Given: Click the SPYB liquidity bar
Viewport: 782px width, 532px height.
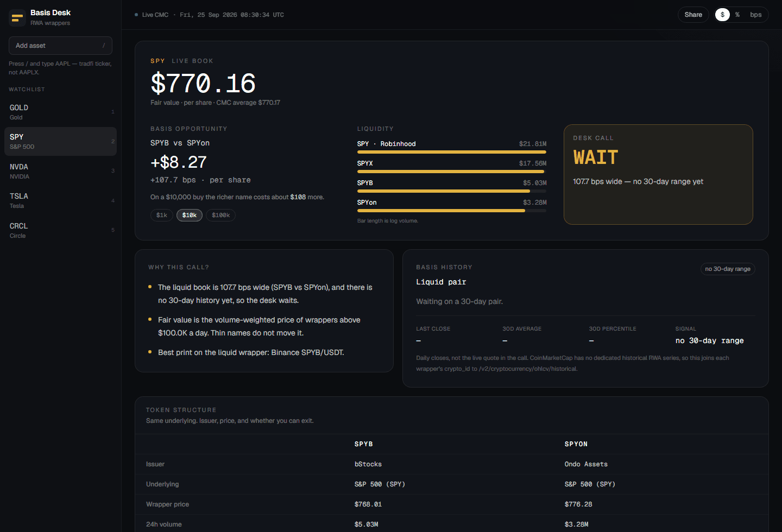Looking at the screenshot, I should (452, 191).
